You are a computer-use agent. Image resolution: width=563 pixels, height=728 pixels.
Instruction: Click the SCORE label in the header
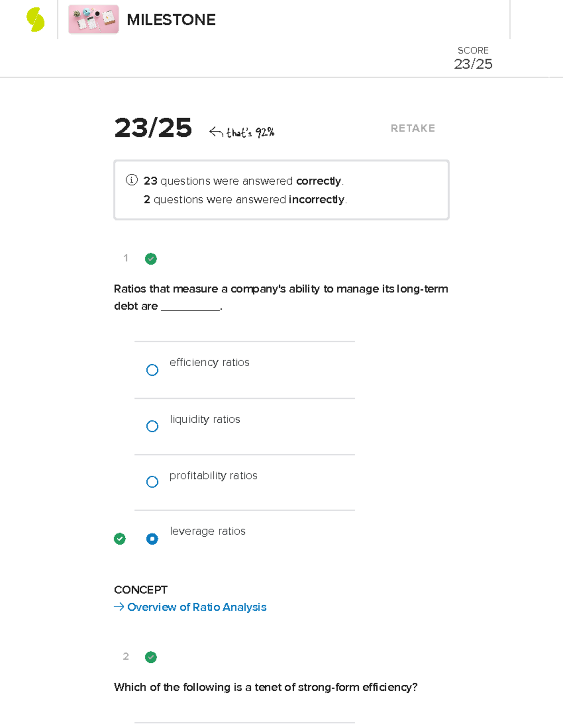pyautogui.click(x=473, y=50)
